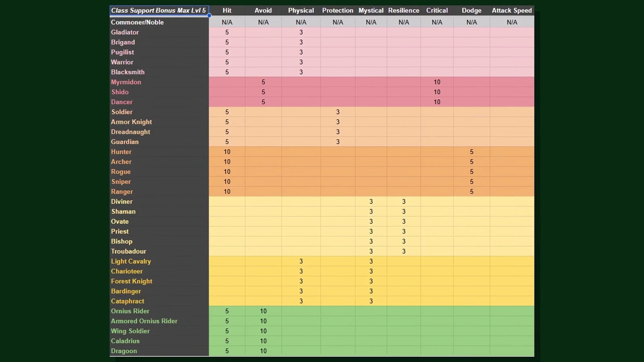
Task: Select the Dodge column header
Action: (472, 10)
